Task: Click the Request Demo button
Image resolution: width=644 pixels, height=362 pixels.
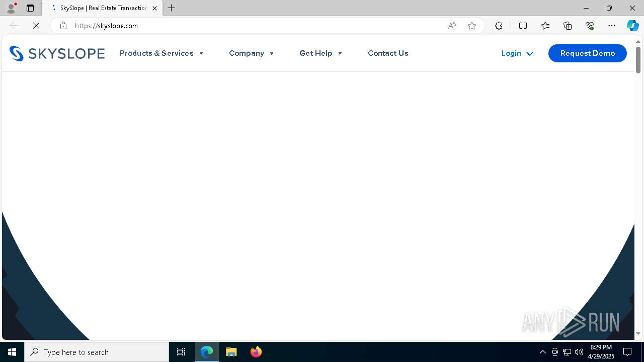Action: (588, 53)
